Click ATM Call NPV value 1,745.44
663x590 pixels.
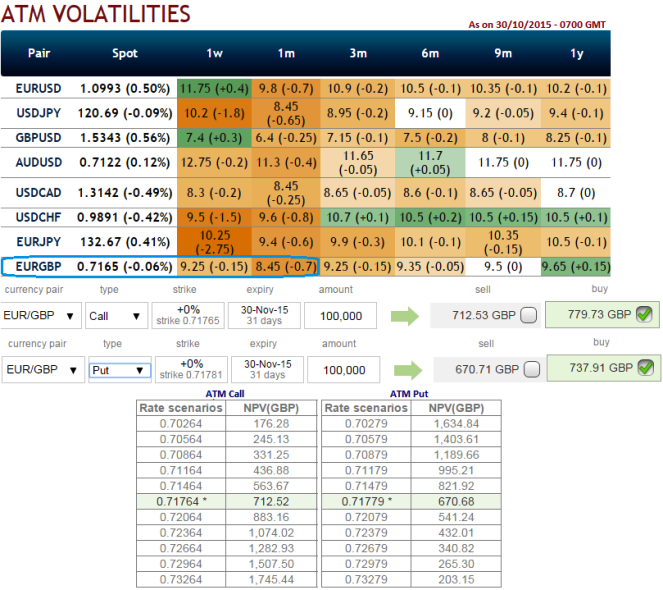click(271, 579)
